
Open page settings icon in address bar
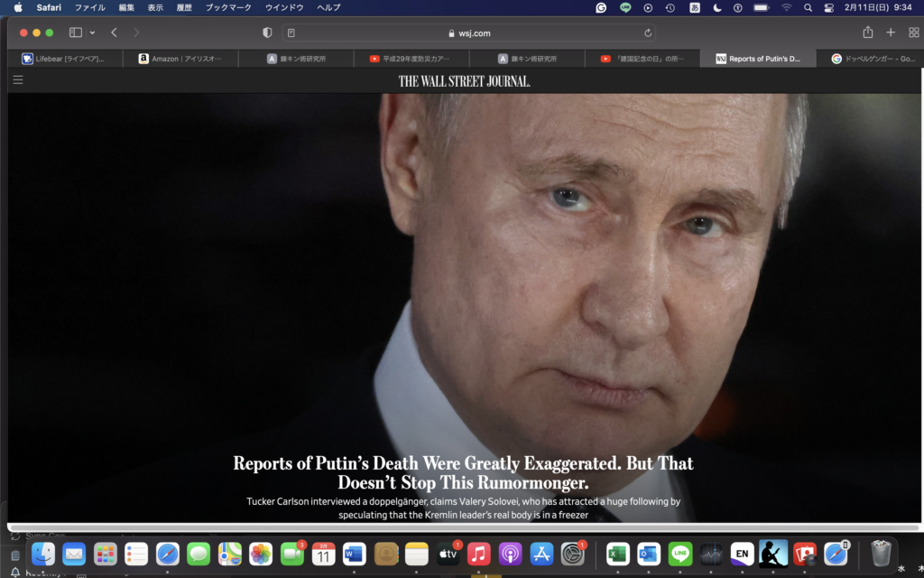coord(291,32)
